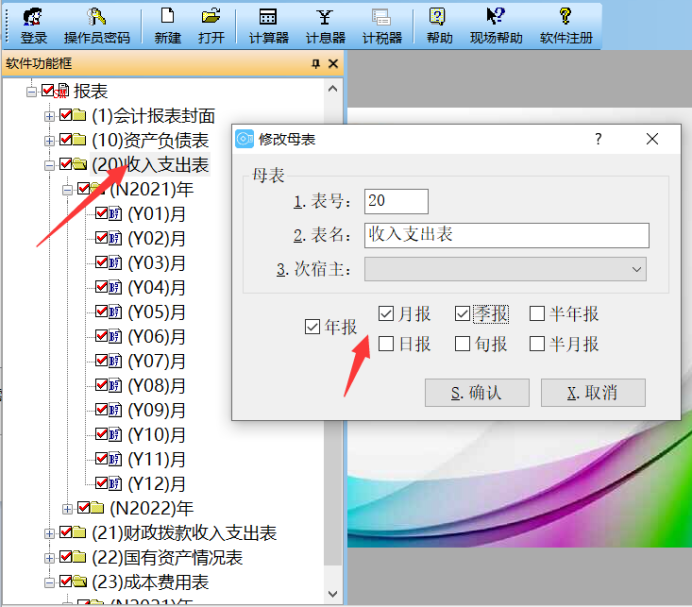The width and height of the screenshot is (692, 607).
Task: Click the 报表 root document icon
Action: 63,90
